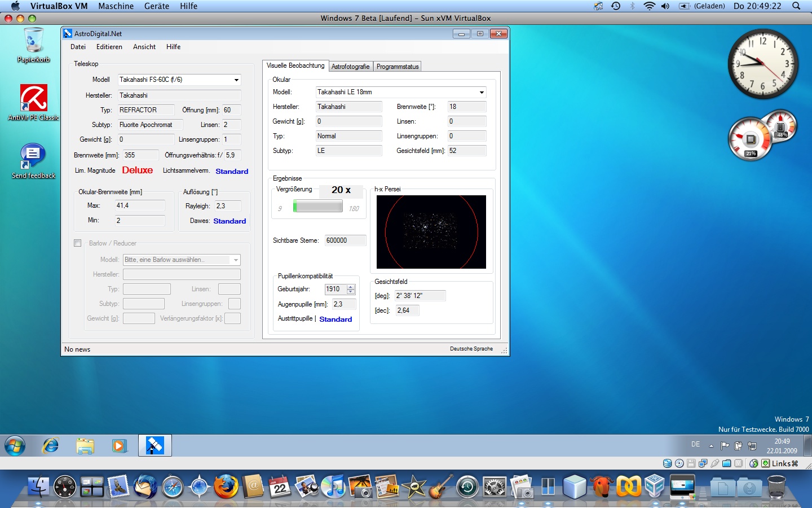Viewport: 812px width, 508px height.
Task: Click the Deutsche Sprache status bar link
Action: pyautogui.click(x=471, y=349)
